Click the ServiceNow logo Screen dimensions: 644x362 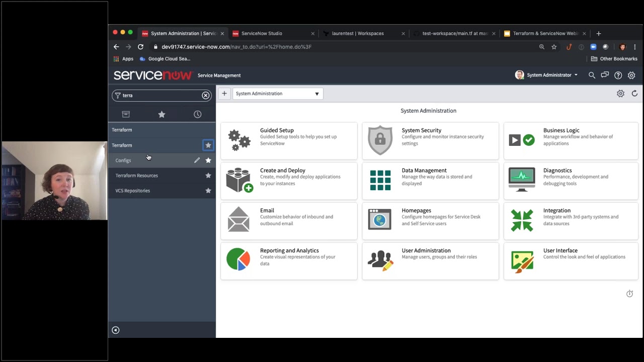152,75
